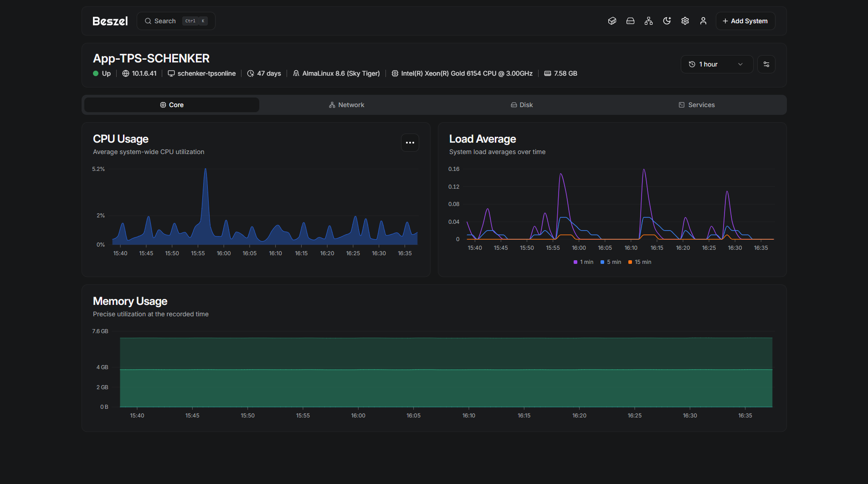This screenshot has height=484, width=868.
Task: Click the CPU Usage chart peak
Action: click(x=205, y=170)
